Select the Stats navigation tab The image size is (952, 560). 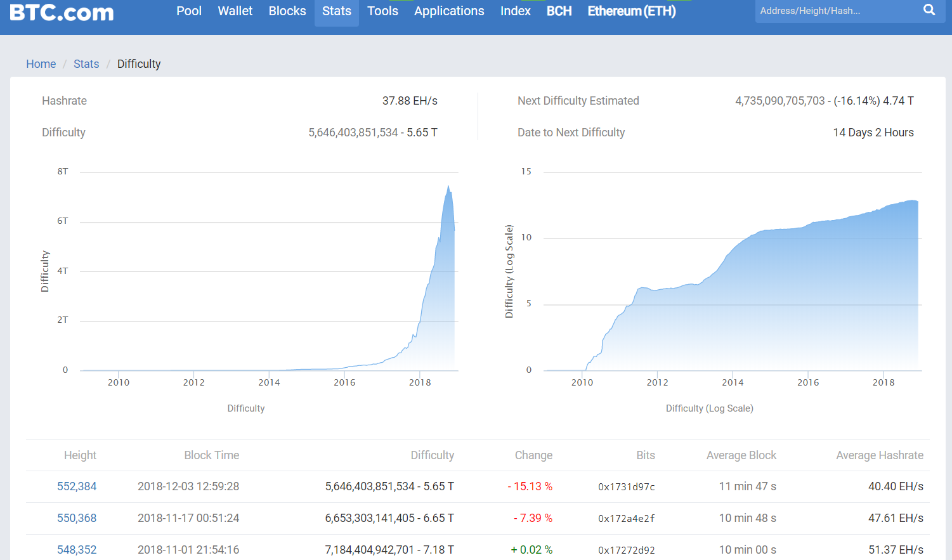click(336, 11)
